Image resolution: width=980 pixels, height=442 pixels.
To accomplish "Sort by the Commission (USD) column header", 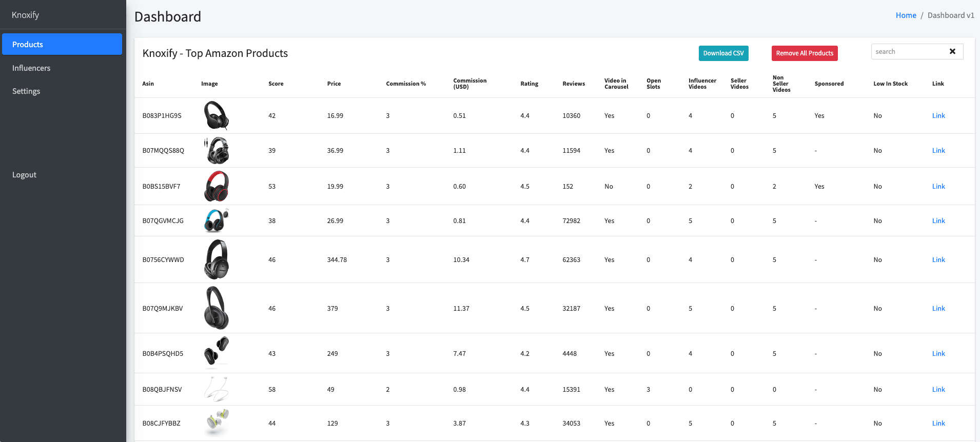I will [x=469, y=84].
